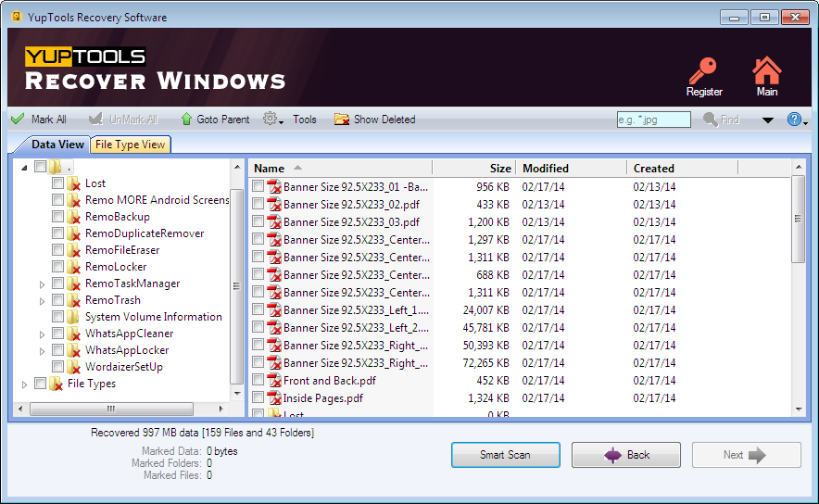Click the Register key icon

pos(702,70)
